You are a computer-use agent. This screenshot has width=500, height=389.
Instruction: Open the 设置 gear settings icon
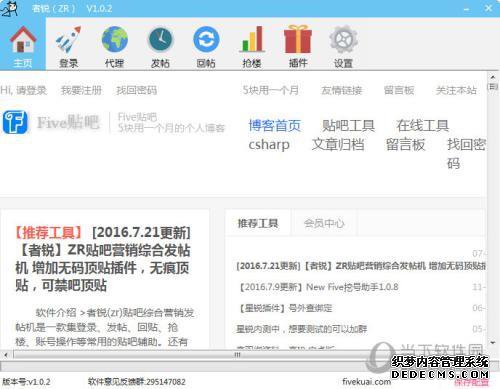coord(343,46)
